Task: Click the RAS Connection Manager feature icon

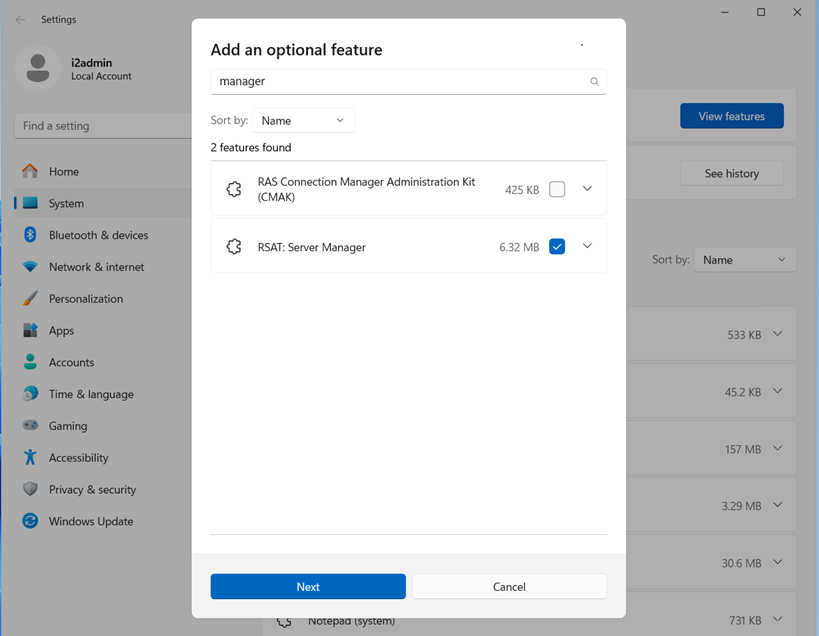Action: click(x=234, y=189)
